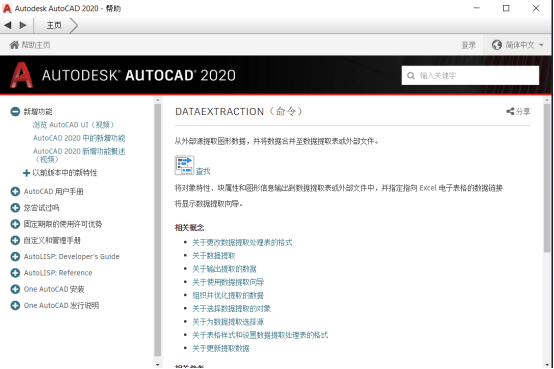Click the house icon beside 帮助主页

(14, 45)
